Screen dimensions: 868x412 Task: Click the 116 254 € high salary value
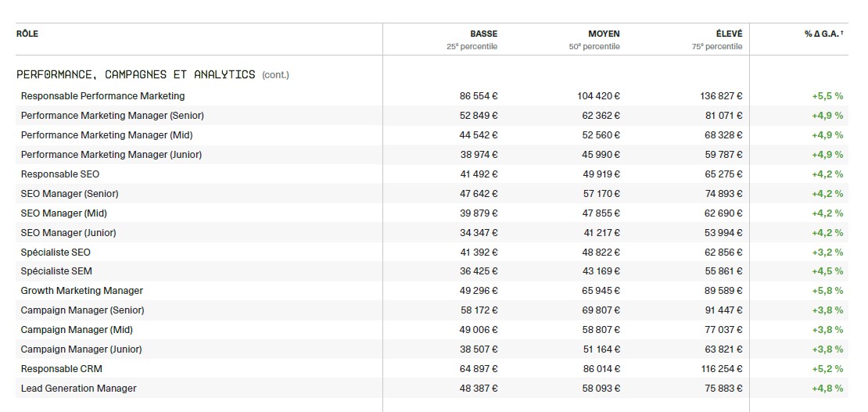coord(721,369)
